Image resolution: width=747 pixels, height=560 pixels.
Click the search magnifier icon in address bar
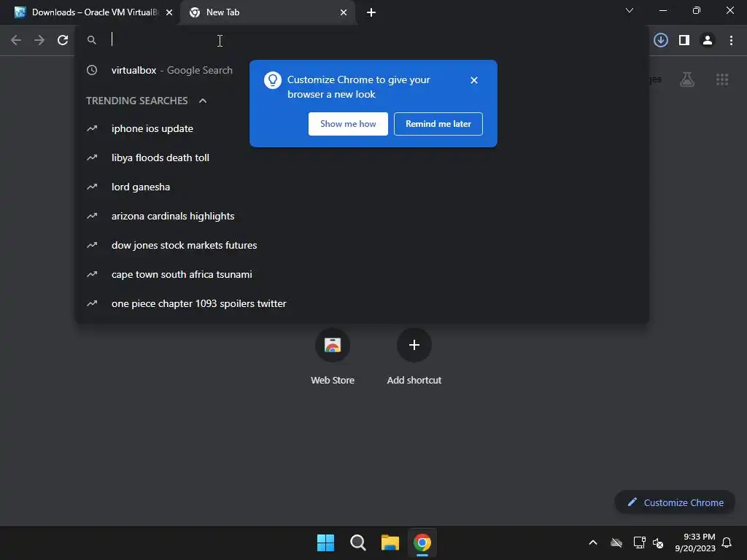(x=92, y=40)
